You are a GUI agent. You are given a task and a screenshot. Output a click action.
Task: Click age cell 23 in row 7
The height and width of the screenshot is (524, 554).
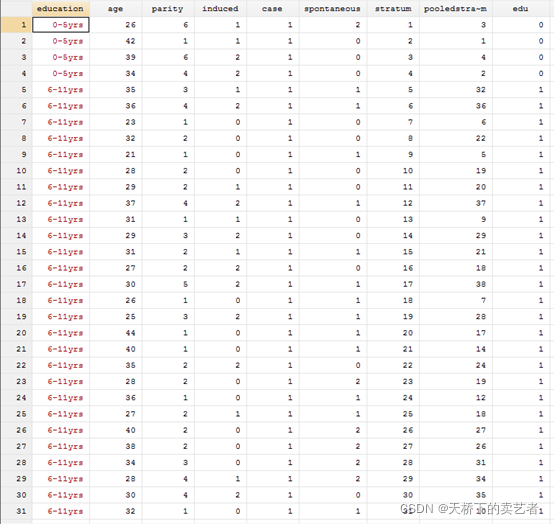116,122
